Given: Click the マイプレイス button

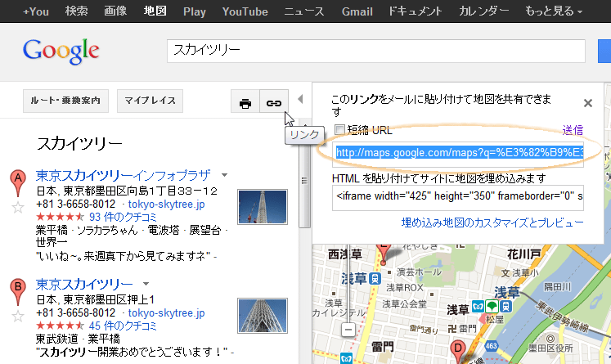Looking at the screenshot, I should click(x=150, y=101).
